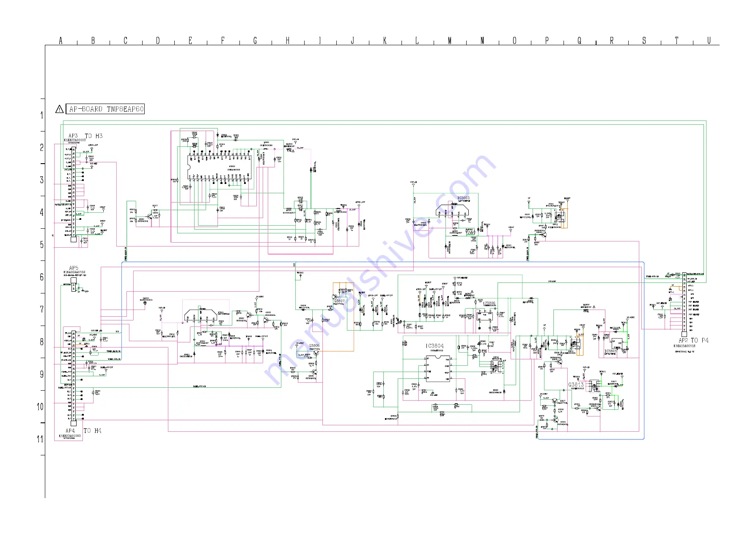The width and height of the screenshot is (756, 534).
Task: Click column letter E in the top ruler
Action: coord(190,41)
